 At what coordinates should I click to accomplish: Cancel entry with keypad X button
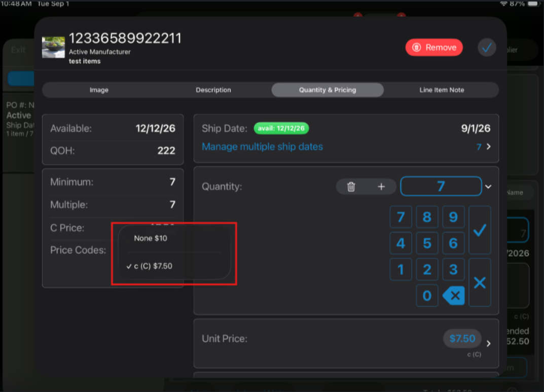click(x=480, y=282)
